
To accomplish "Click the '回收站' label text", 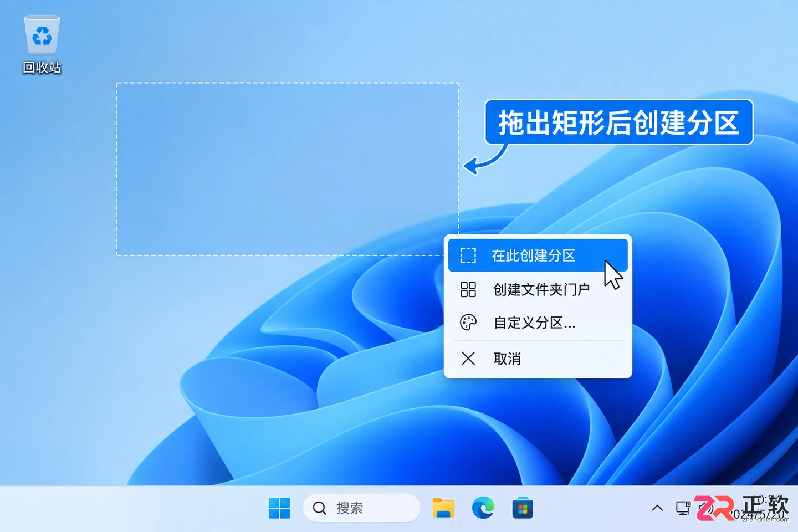I will pos(42,68).
